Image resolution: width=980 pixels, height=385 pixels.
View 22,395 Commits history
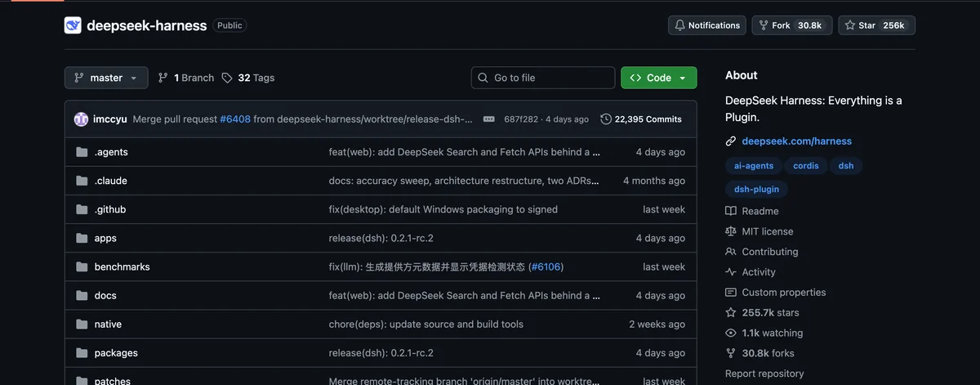[641, 119]
